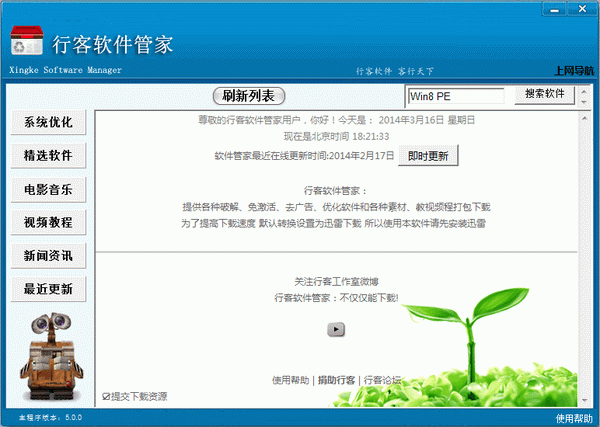
Task: Click the Wall-E robot mascot image
Action: (51, 357)
